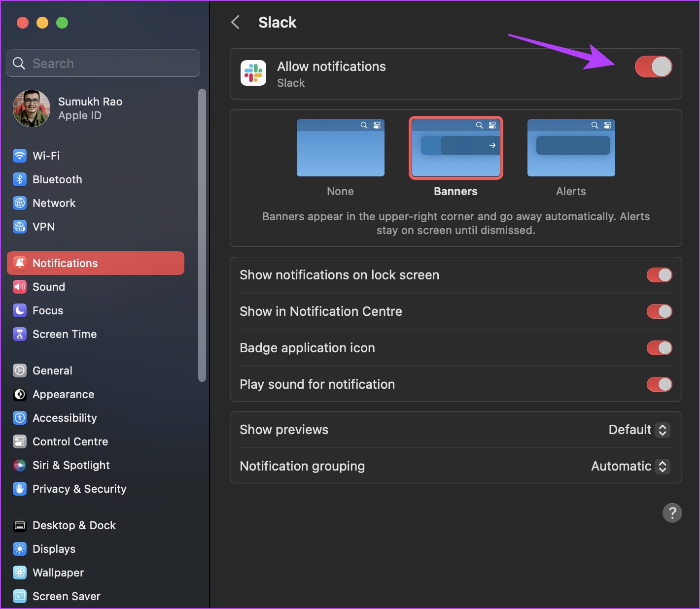Screen dimensions: 700x609
Task: Click the Network globe icon
Action: pos(20,203)
